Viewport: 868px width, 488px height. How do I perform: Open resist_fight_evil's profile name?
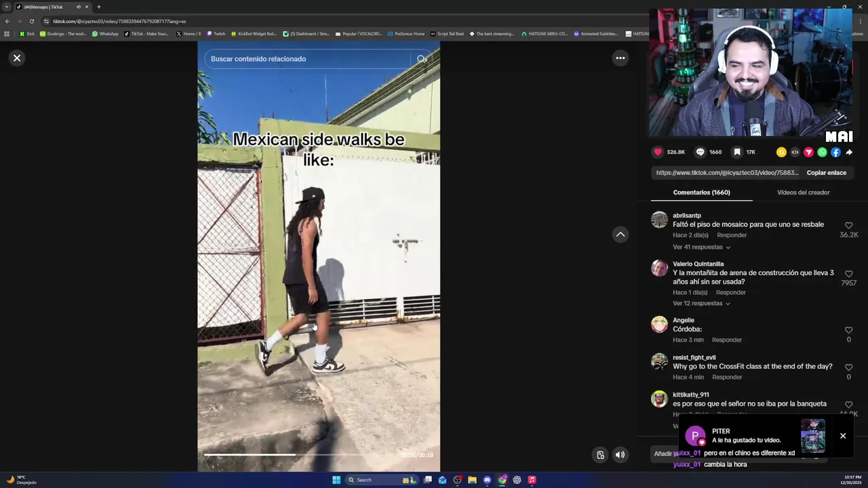click(x=694, y=357)
